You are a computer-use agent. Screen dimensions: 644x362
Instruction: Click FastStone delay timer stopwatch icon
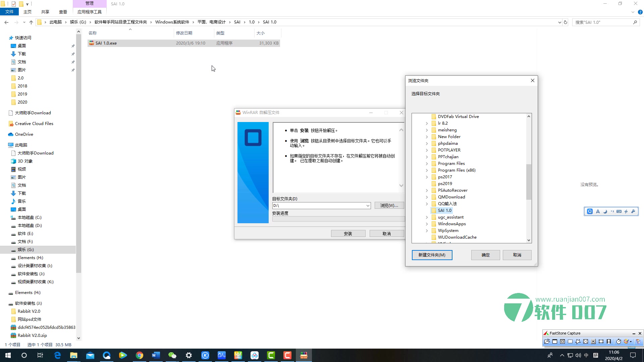point(619,342)
